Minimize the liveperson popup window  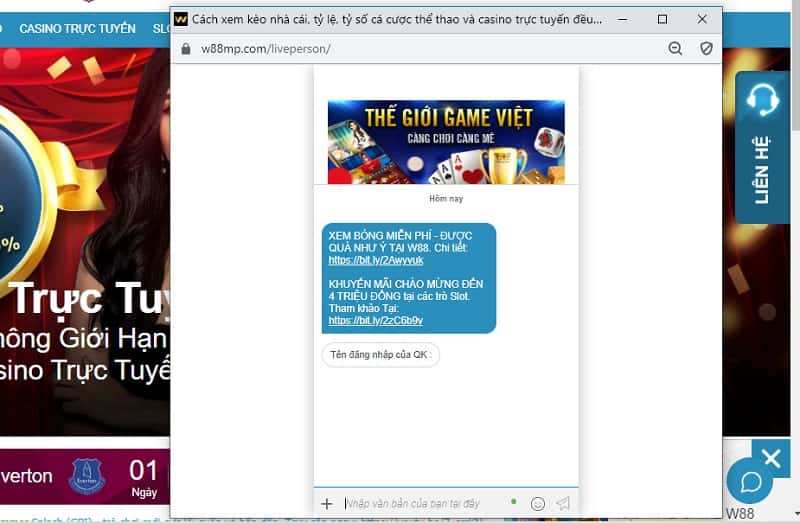[x=622, y=19]
